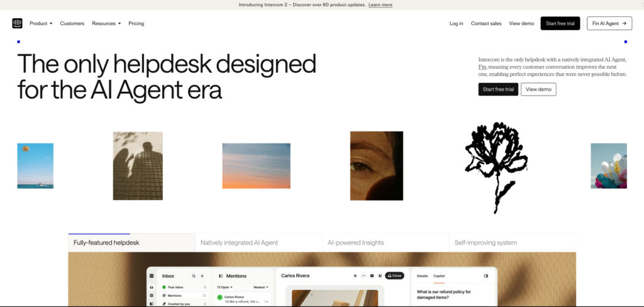Click the inbox icon in the left rail

[x=152, y=287]
